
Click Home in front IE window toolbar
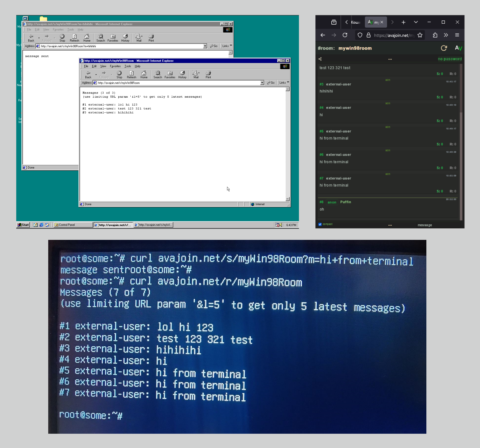click(144, 75)
